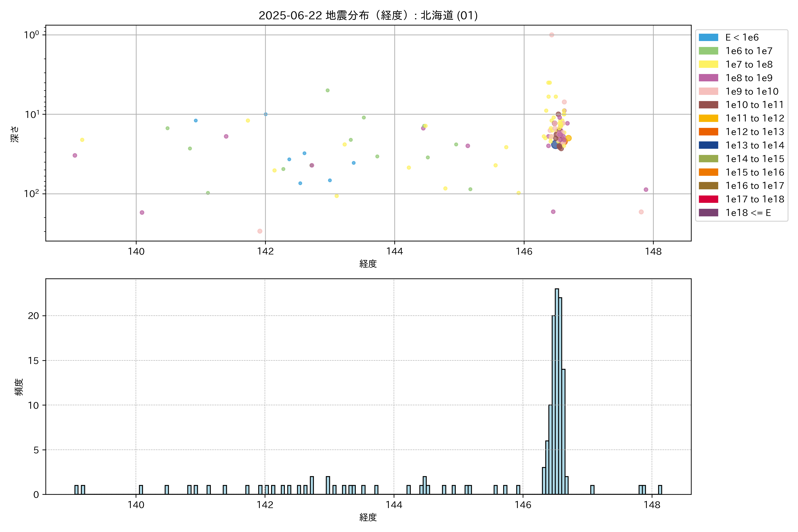Screen dimensions: 798x532
Task: Click the large dark blue scatter marker
Action: pos(555,145)
